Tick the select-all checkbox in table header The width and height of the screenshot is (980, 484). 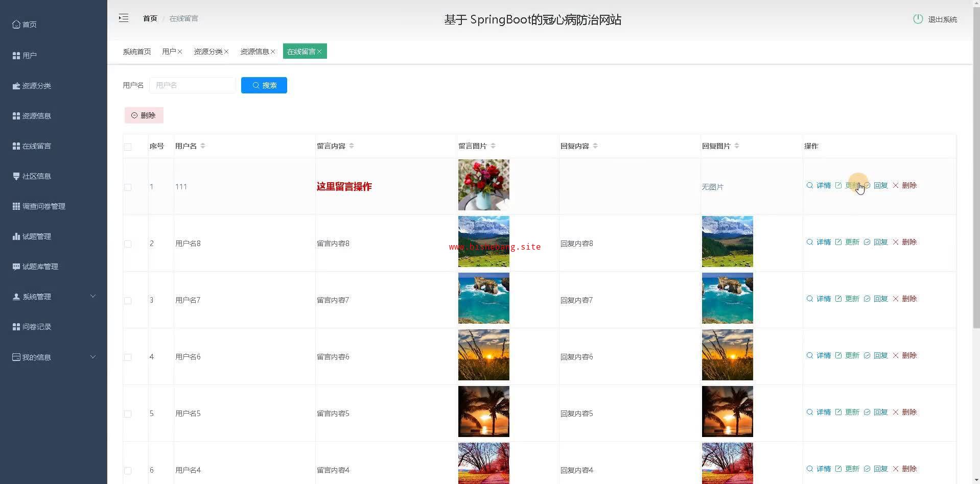pyautogui.click(x=128, y=147)
